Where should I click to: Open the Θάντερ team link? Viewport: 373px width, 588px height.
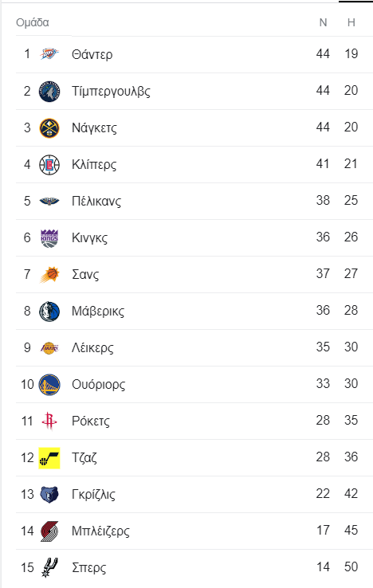[x=92, y=55]
